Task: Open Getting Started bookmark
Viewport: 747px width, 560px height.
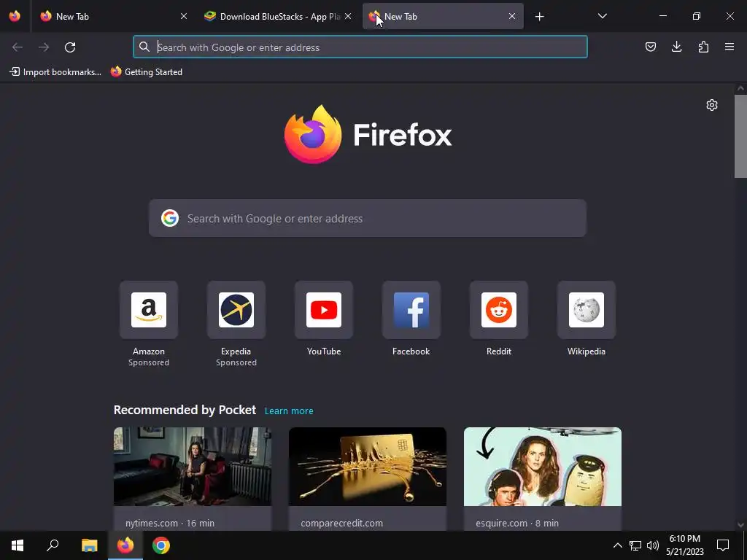Action: 147,72
